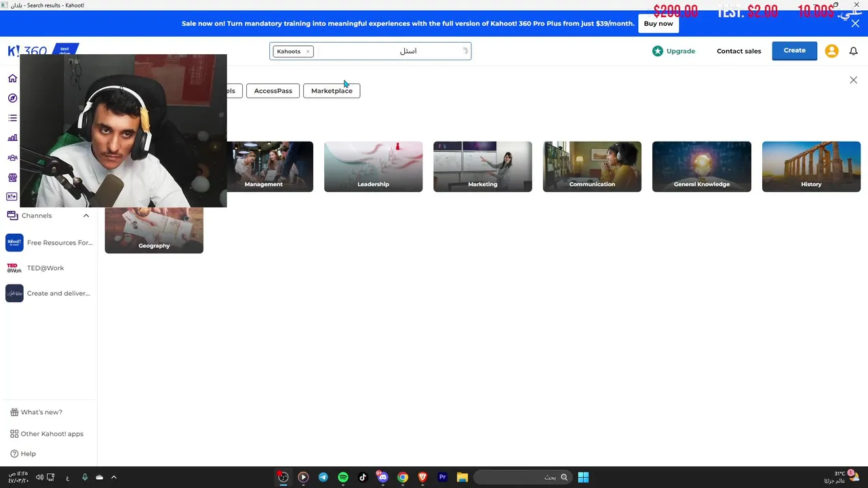Image resolution: width=868 pixels, height=488 pixels.
Task: Remove the Kahoots search filter chip
Action: 307,52
